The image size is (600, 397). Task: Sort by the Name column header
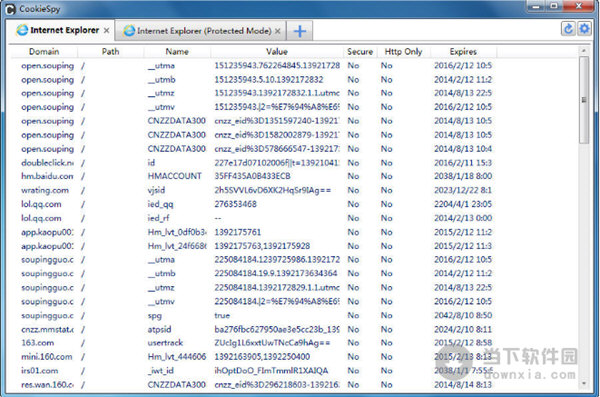coord(177,52)
